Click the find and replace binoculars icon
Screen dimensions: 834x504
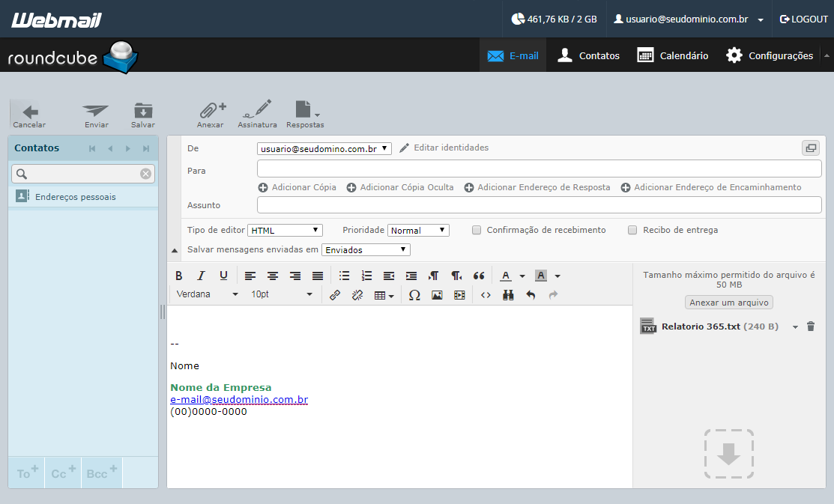click(508, 295)
